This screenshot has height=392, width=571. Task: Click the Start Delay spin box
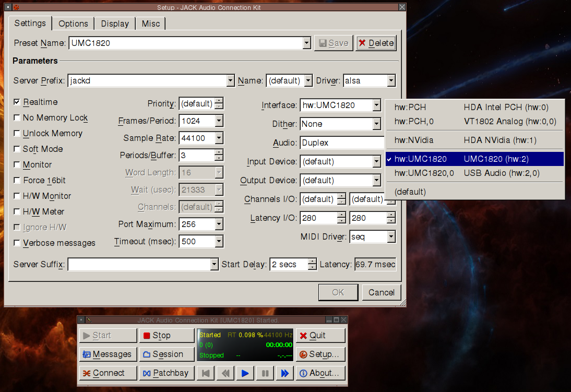coord(293,265)
